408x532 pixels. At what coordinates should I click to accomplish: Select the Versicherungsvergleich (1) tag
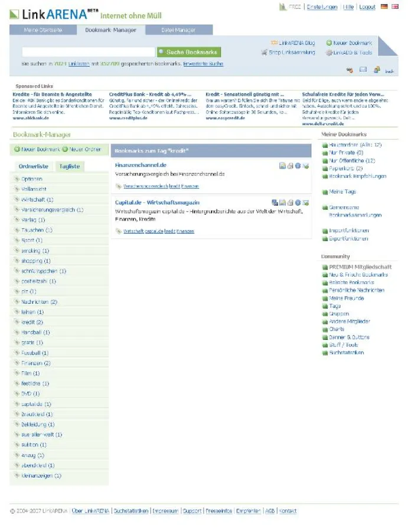[x=52, y=210]
